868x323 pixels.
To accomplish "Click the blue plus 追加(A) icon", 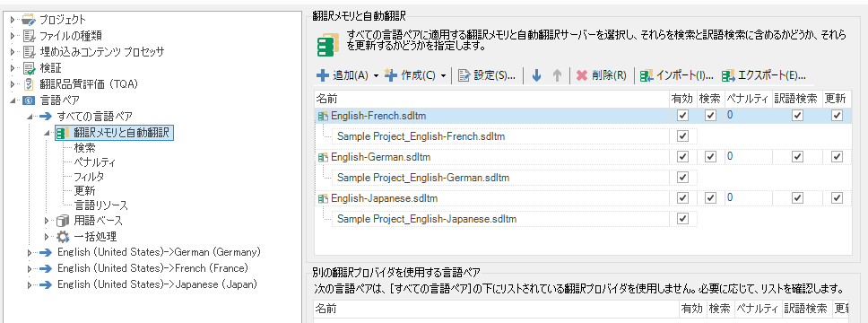I will (x=323, y=75).
